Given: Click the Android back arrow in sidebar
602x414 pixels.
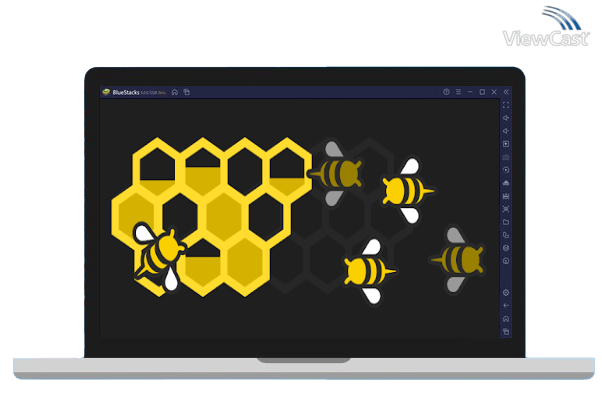Looking at the screenshot, I should (506, 306).
